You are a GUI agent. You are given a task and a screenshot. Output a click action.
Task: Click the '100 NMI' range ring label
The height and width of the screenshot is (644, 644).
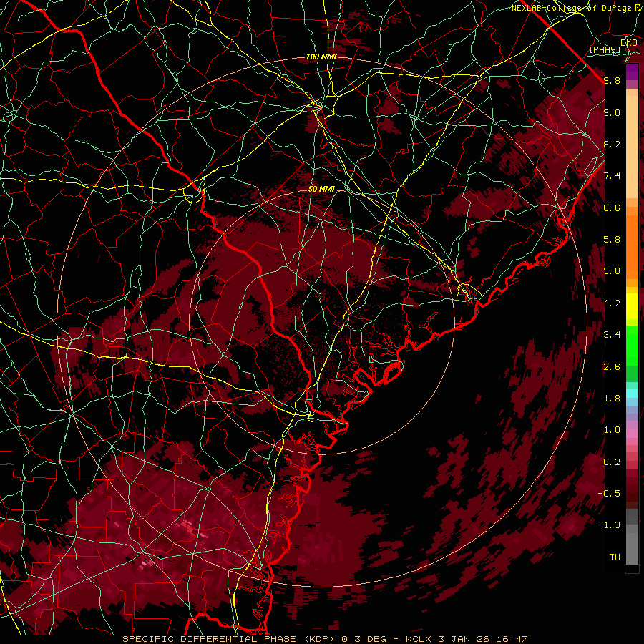(x=321, y=57)
